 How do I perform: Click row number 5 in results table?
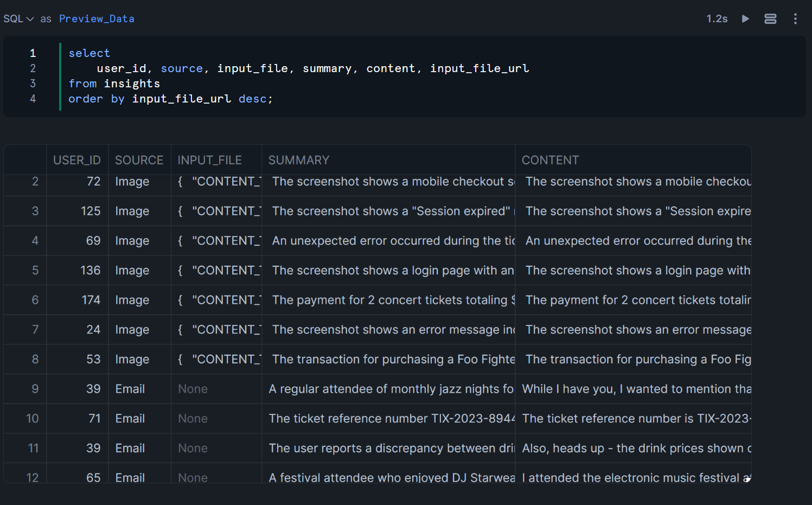[25, 270]
